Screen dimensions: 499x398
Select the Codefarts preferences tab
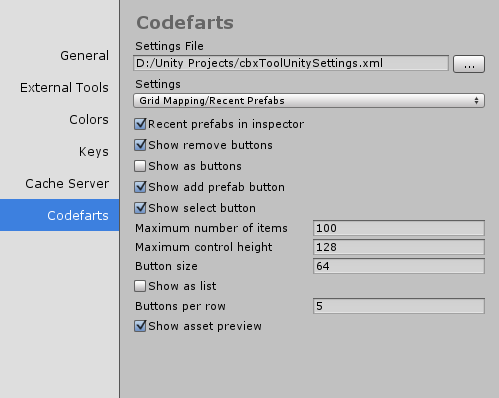click(x=60, y=215)
